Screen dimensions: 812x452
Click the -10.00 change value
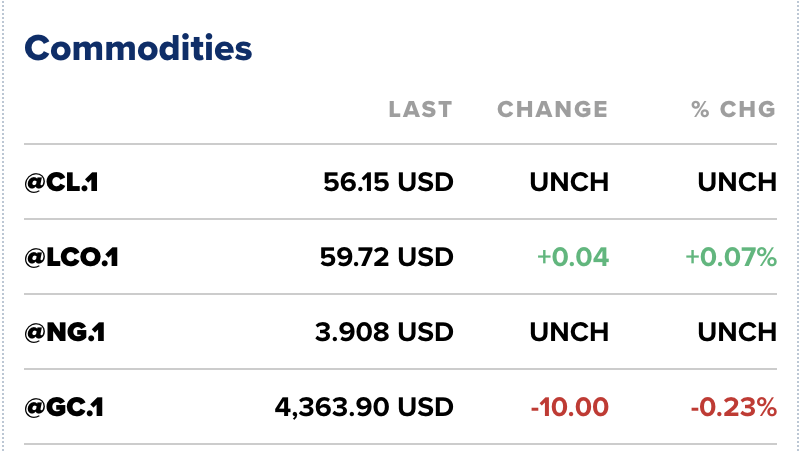(569, 407)
